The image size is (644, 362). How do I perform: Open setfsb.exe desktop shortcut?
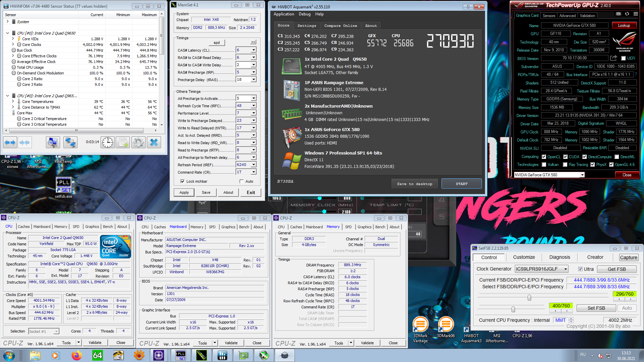click(x=64, y=188)
